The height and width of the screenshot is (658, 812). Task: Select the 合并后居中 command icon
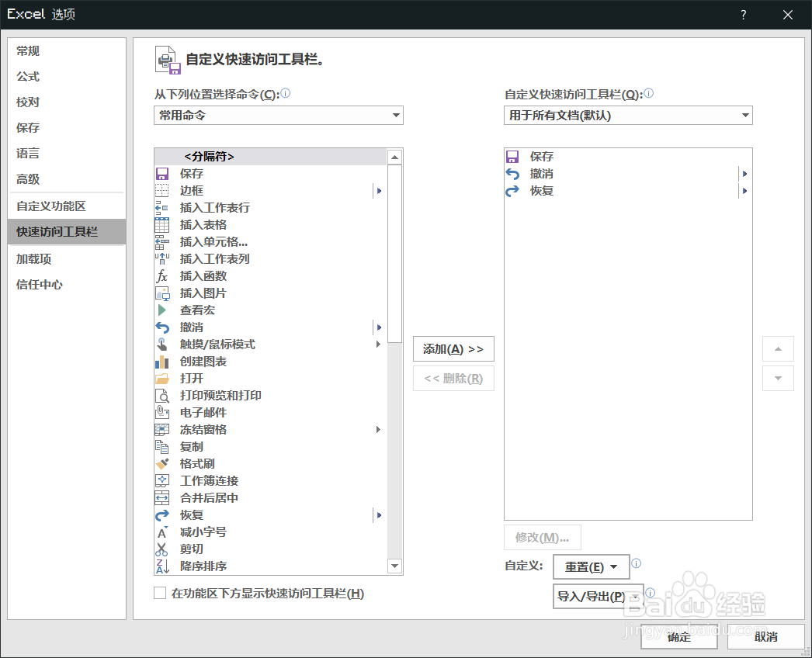(162, 497)
